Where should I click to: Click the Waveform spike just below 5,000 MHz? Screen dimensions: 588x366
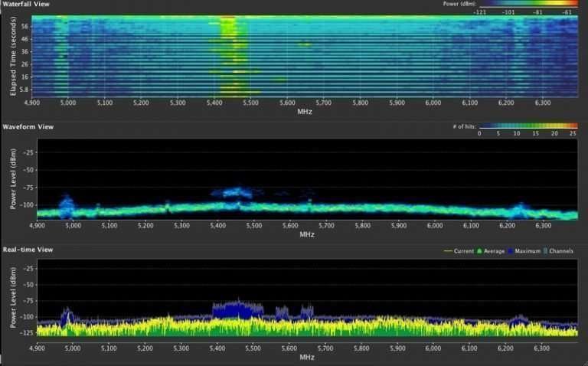[66, 204]
